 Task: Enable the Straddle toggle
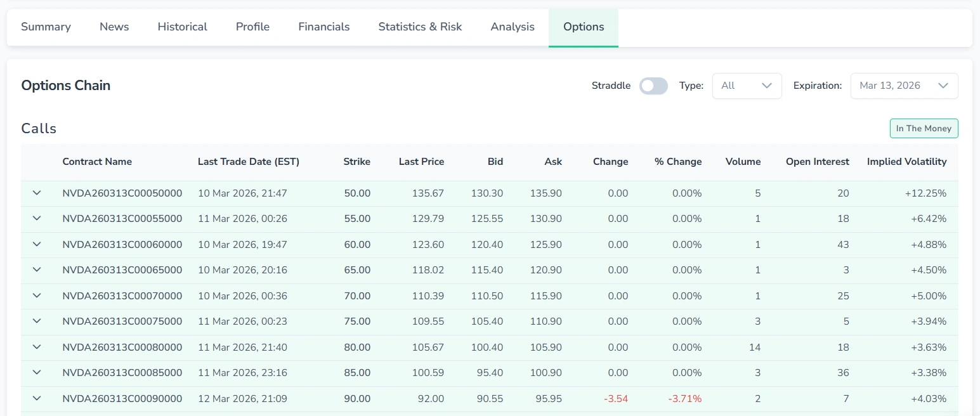(x=653, y=86)
